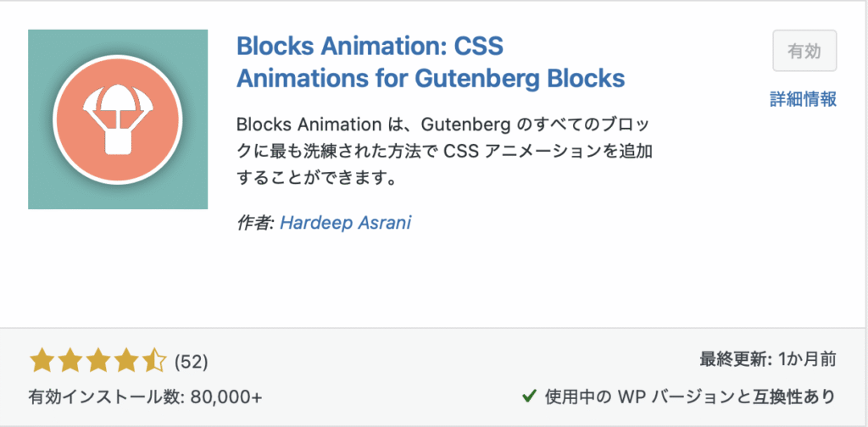Click 'Animations for Gutenberg Blocks' title line
The width and height of the screenshot is (868, 427).
431,79
